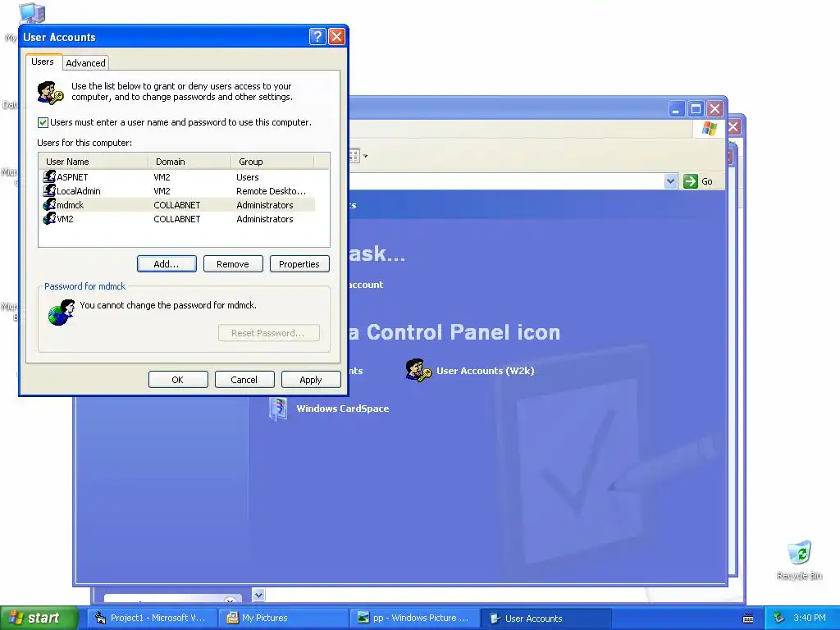Open User Accounts (W2k) link
Image resolution: width=840 pixels, height=630 pixels.
pos(486,371)
